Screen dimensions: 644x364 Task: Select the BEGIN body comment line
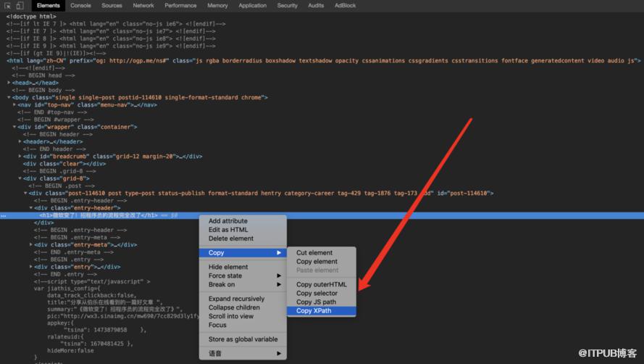pyautogui.click(x=43, y=90)
